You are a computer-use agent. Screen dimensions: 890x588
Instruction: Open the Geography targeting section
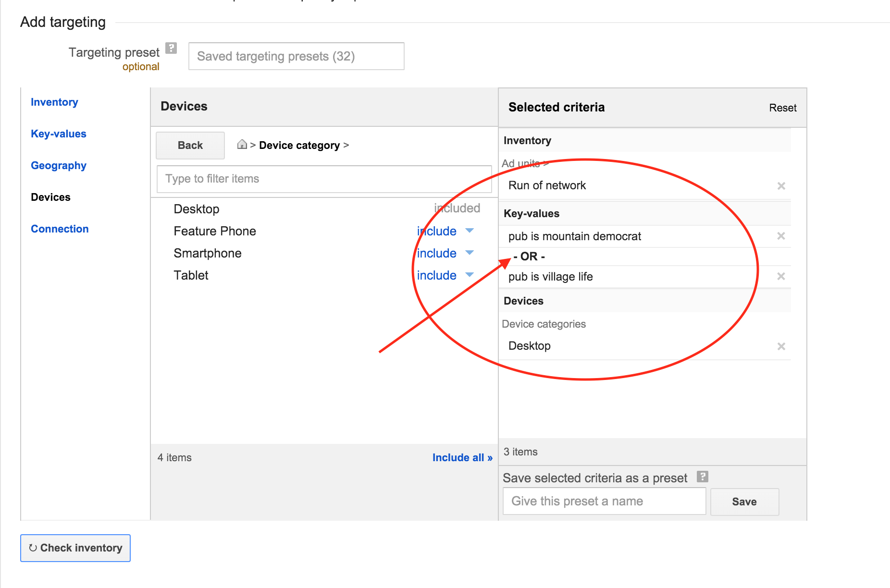coord(59,166)
